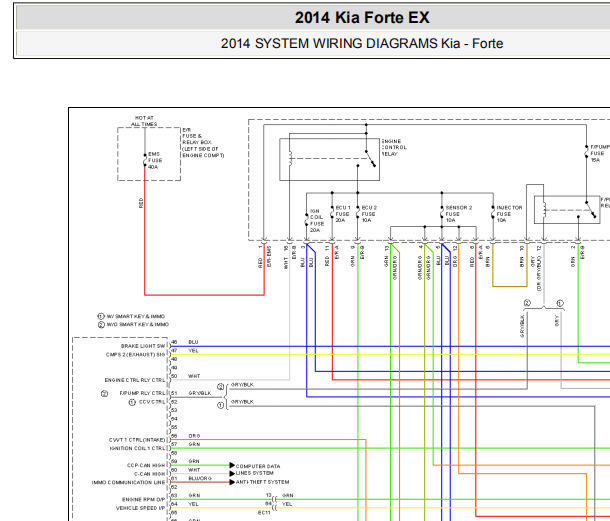Click 'YEL' wire color at pin 64
This screenshot has width=610, height=521.
pyautogui.click(x=193, y=504)
